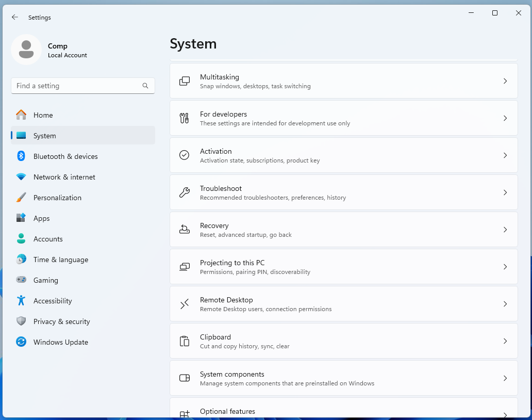Viewport: 532px width, 420px height.
Task: Open the Multitasking settings title
Action: pyautogui.click(x=220, y=77)
